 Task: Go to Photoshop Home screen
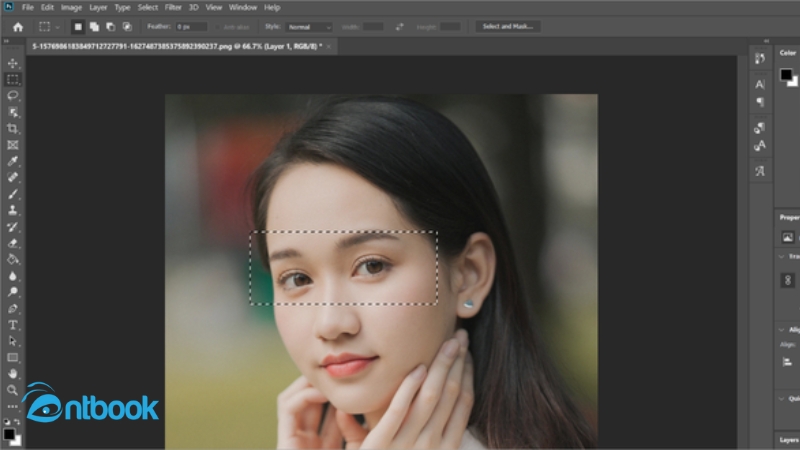pyautogui.click(x=18, y=27)
